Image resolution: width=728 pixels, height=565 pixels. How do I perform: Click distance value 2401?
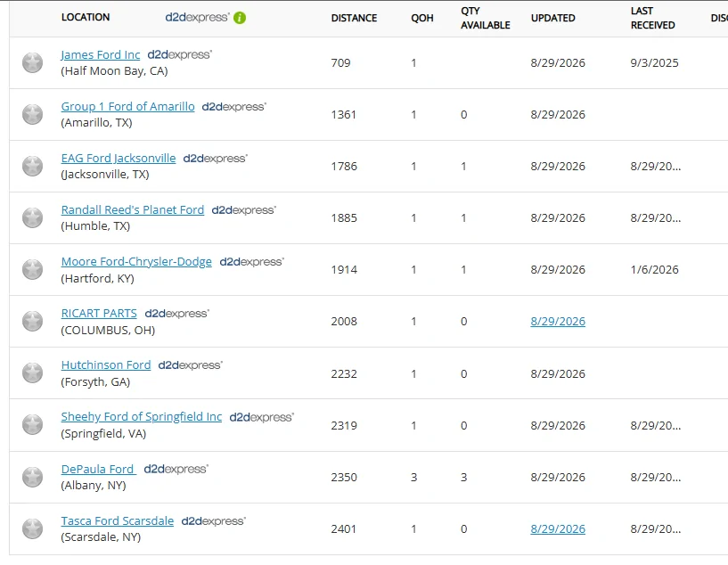344,528
